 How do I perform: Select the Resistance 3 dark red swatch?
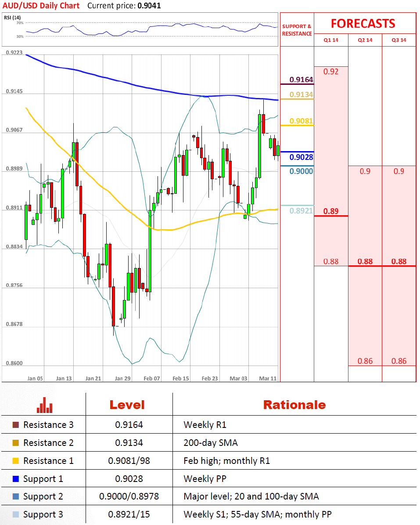[x=16, y=425]
